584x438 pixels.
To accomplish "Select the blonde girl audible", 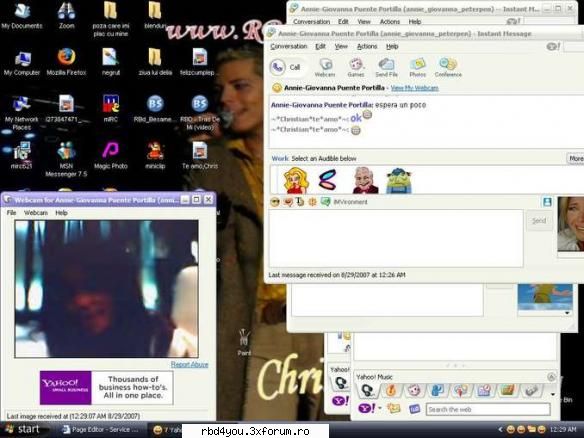I will tap(296, 181).
